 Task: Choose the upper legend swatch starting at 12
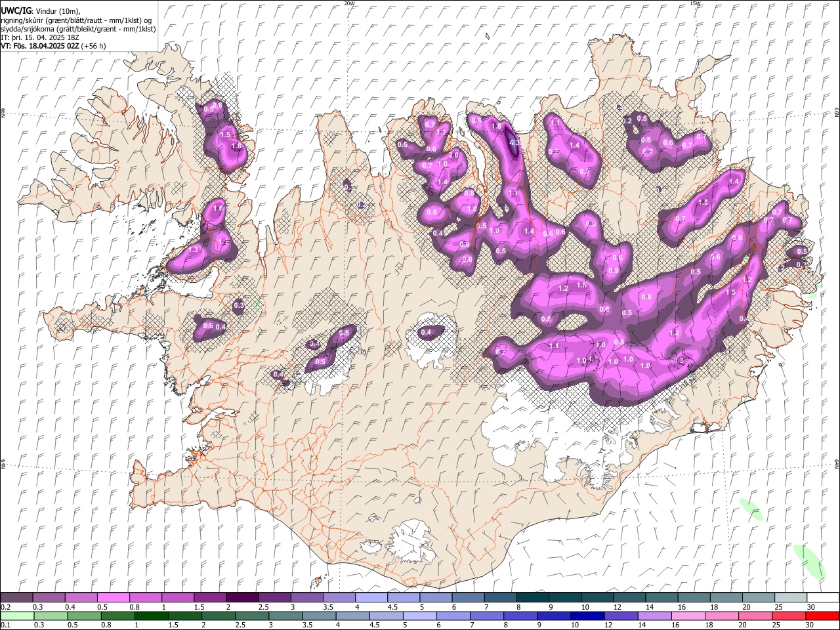(630, 598)
